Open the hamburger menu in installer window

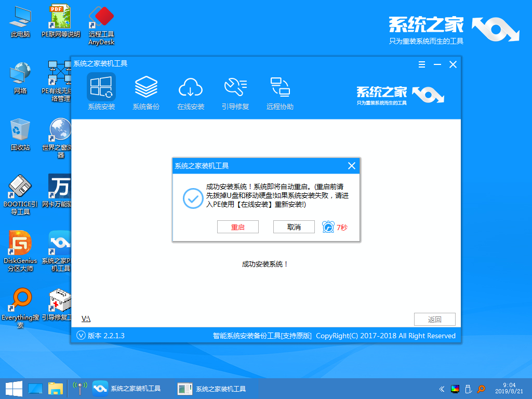(422, 64)
